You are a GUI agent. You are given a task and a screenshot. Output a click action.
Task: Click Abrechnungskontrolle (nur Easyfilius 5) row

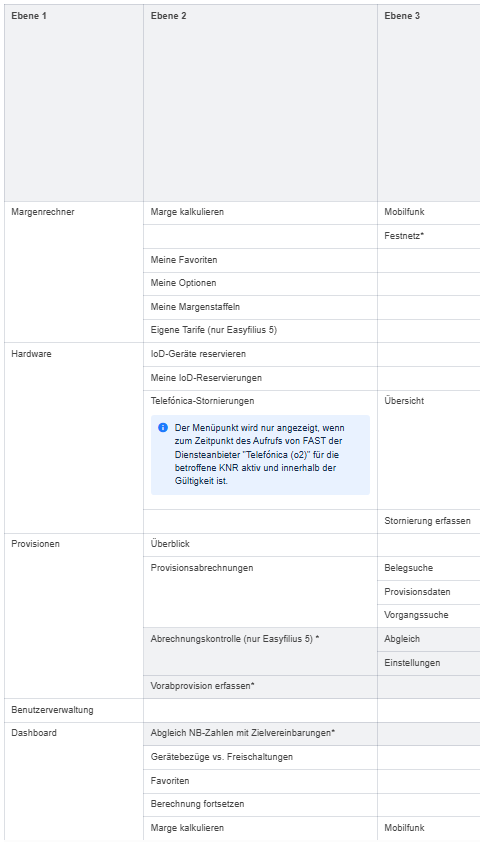260,651
